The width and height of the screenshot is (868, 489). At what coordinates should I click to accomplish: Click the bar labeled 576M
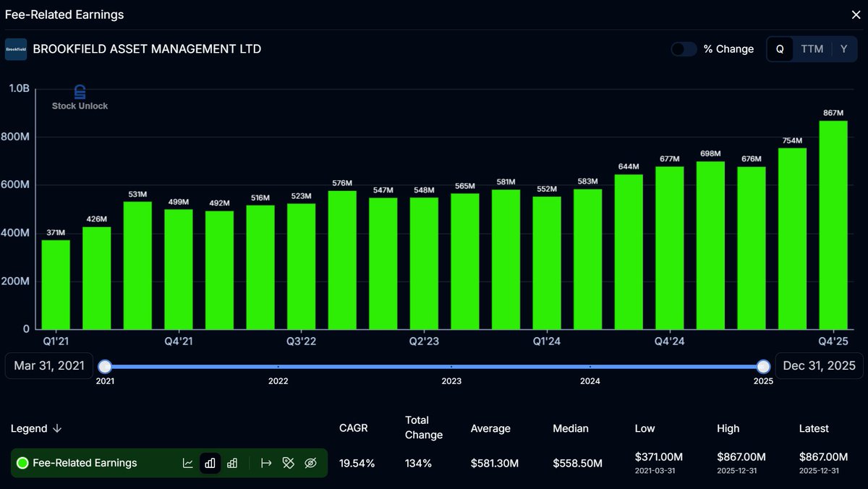click(x=342, y=260)
